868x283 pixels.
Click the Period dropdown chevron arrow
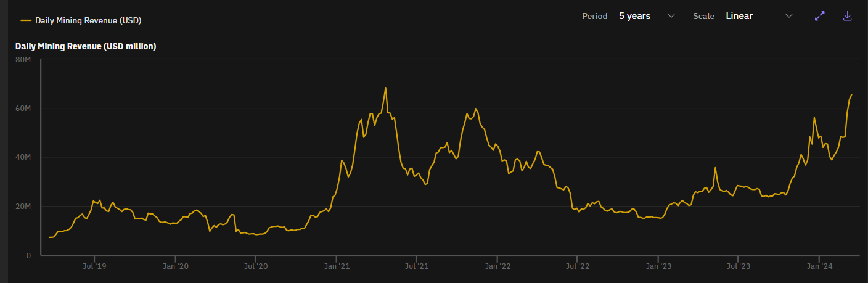click(x=671, y=16)
